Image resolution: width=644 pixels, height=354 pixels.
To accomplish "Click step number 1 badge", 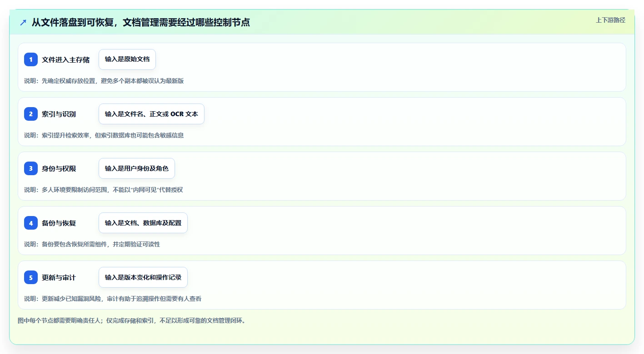I will point(31,59).
